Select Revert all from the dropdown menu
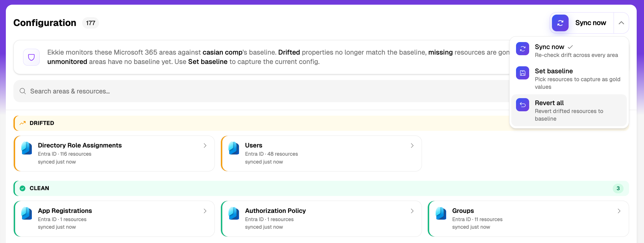Image resolution: width=644 pixels, height=243 pixels. pos(569,110)
